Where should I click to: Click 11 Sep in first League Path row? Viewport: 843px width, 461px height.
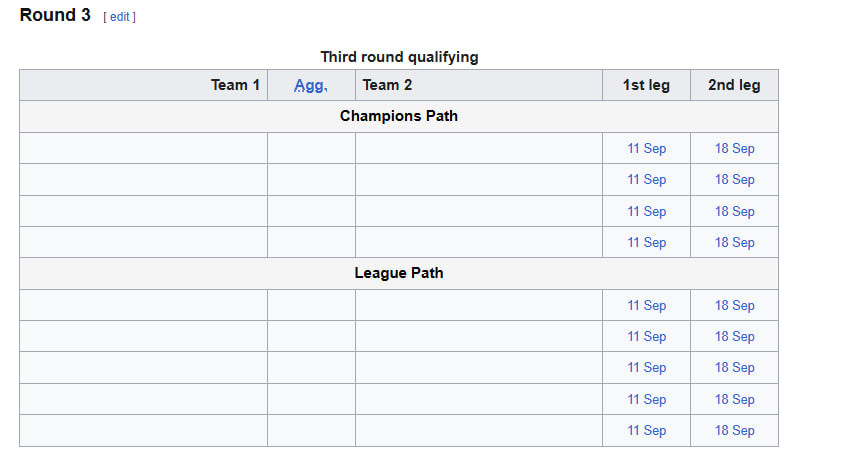pyautogui.click(x=646, y=306)
